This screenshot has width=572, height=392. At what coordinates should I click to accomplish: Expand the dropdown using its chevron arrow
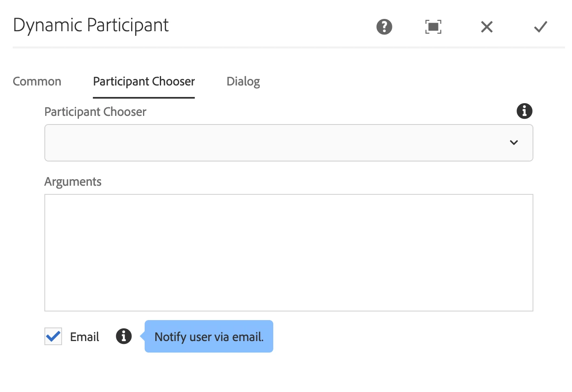(x=514, y=143)
